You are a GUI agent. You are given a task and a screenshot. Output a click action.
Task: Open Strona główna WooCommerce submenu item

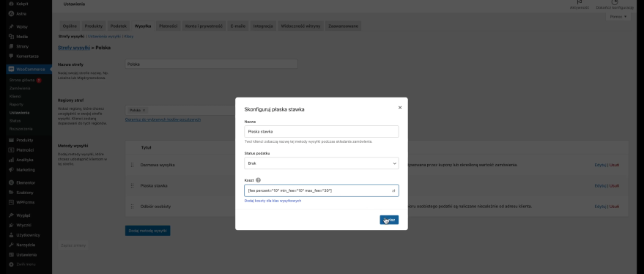[22, 80]
